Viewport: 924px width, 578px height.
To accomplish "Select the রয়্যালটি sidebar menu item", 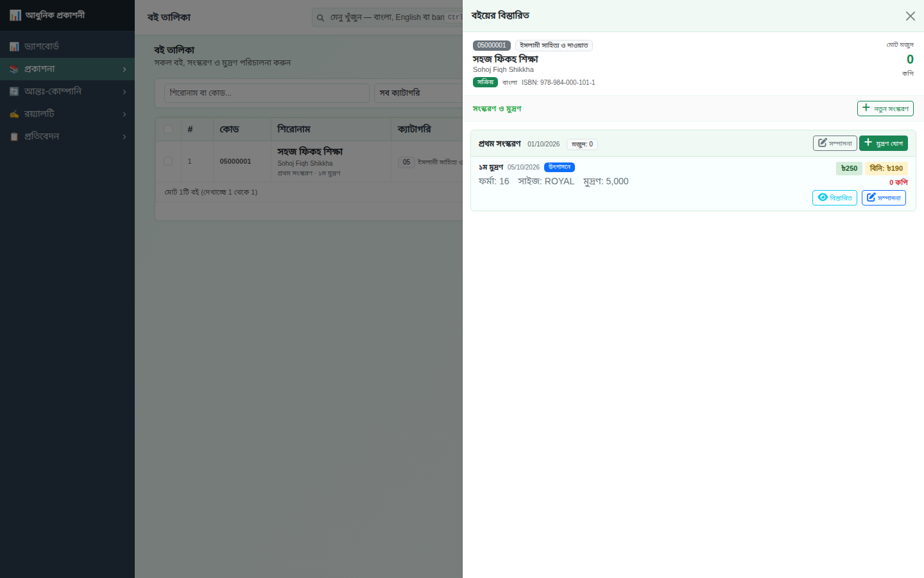I will click(x=67, y=114).
